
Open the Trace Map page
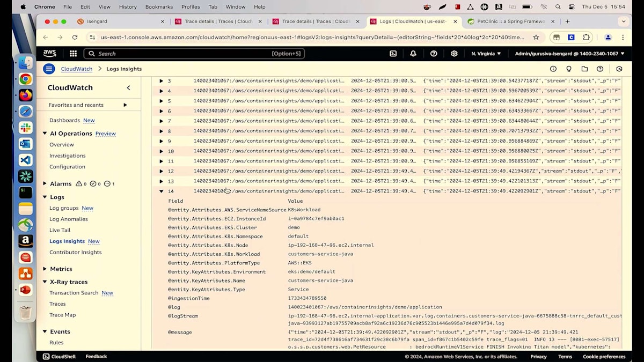62,315
